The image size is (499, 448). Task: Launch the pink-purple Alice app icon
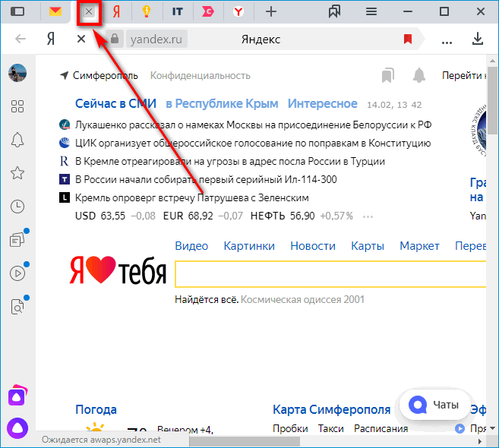pyautogui.click(x=17, y=396)
